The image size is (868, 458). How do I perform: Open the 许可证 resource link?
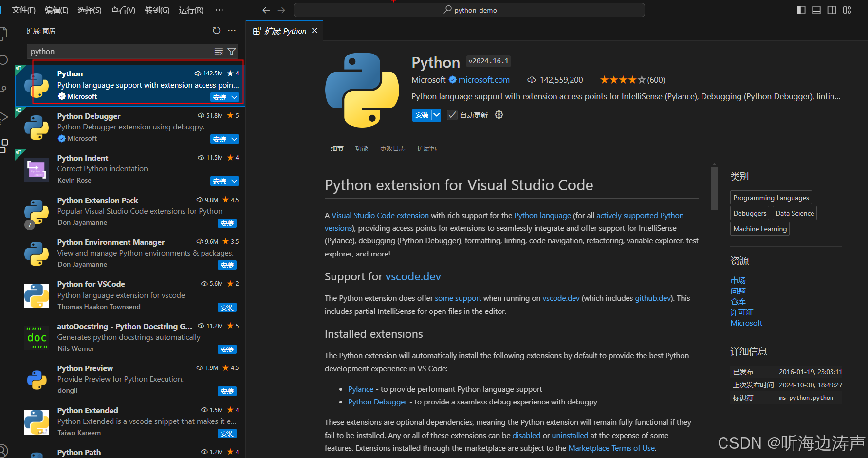pos(742,312)
